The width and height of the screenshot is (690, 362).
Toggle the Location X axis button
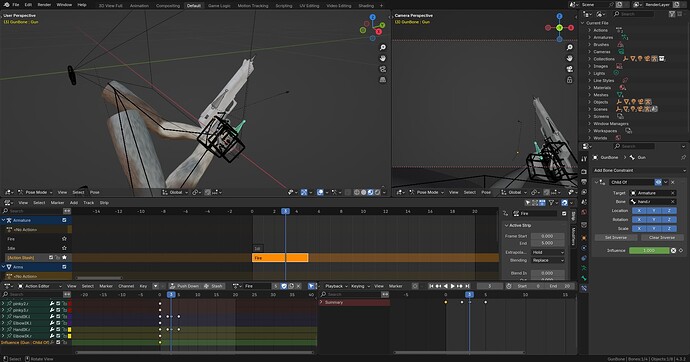coord(639,210)
